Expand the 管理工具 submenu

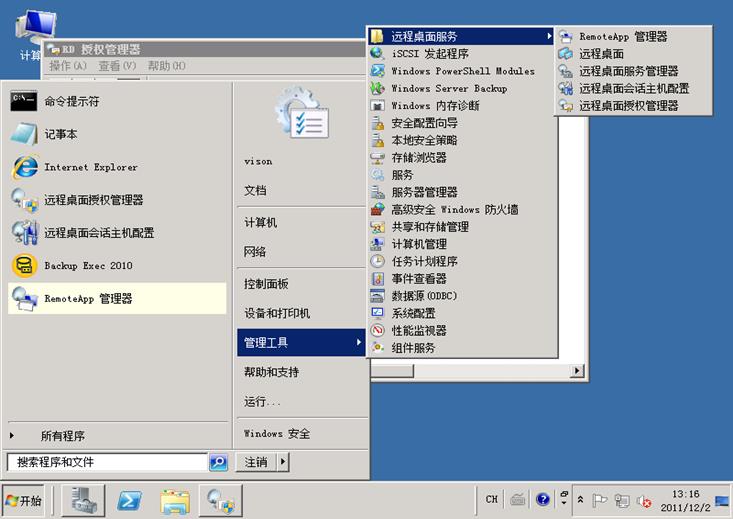(x=302, y=342)
